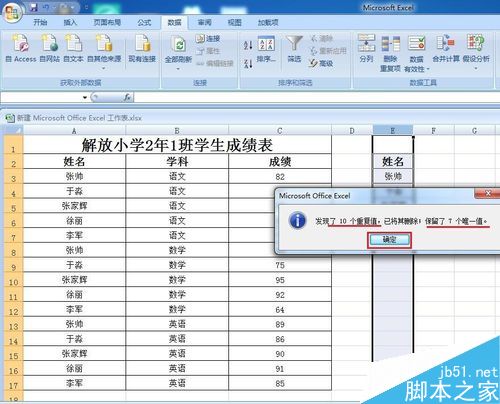Expand the From Other Sources (自其他来源) dropdown
Screen dimensions: 500x404
pos(104,68)
